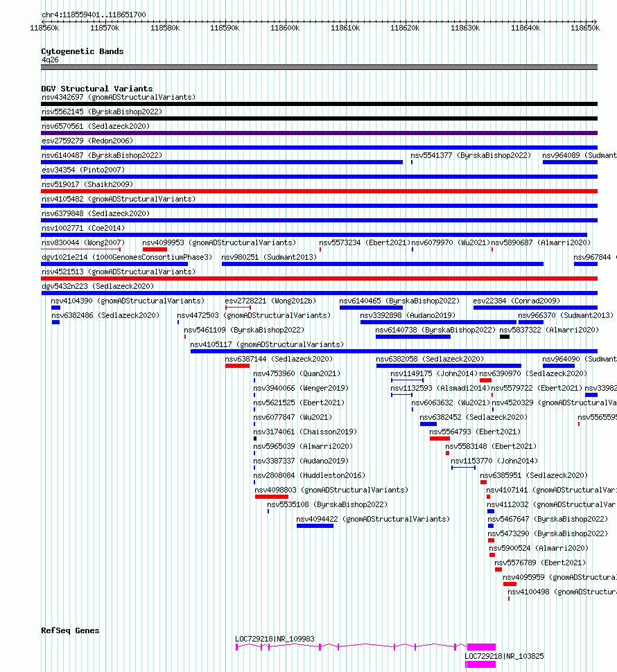Viewport: 617px width, 672px height.
Task: Click nsv519017 (Shaikh2009) label
Action: click(x=87, y=185)
